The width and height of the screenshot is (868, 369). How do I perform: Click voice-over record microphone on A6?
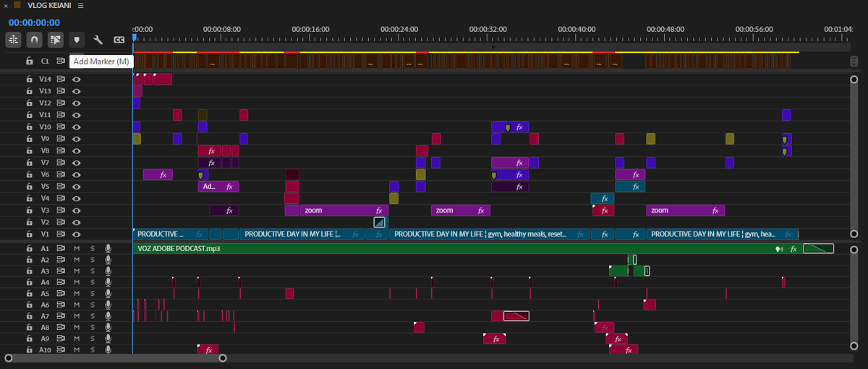pyautogui.click(x=108, y=305)
